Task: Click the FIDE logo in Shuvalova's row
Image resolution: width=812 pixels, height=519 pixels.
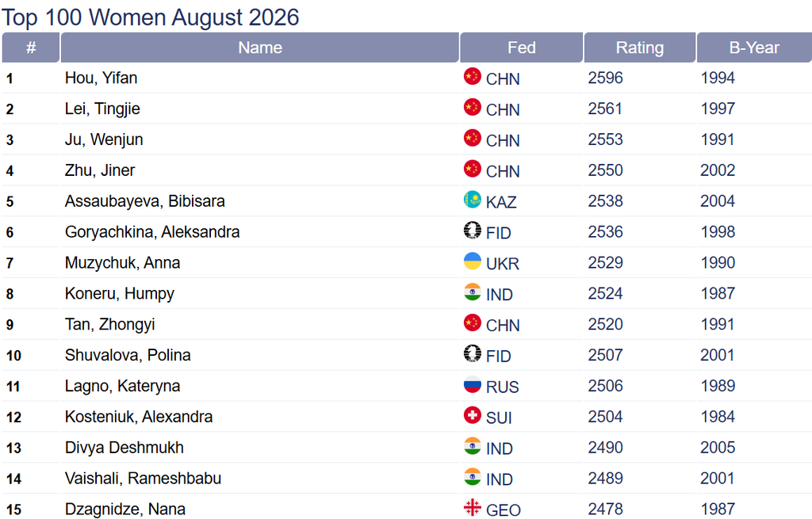Action: [473, 353]
